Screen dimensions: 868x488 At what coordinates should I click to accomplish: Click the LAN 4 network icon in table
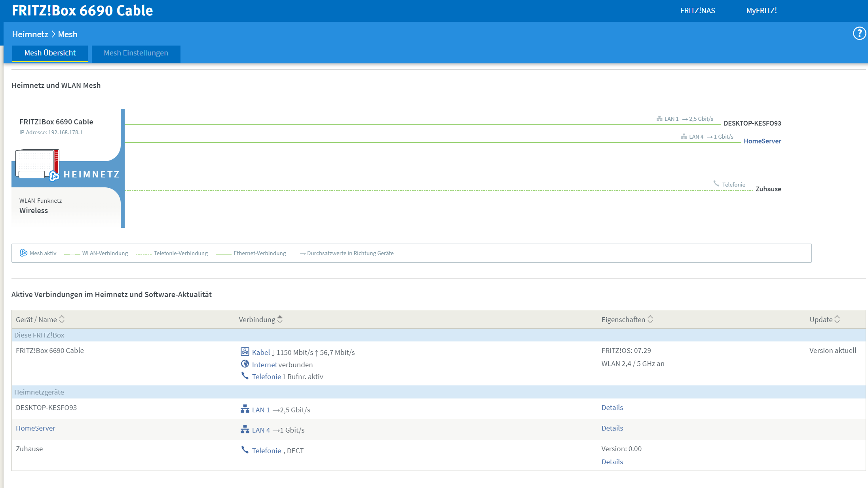tap(245, 430)
